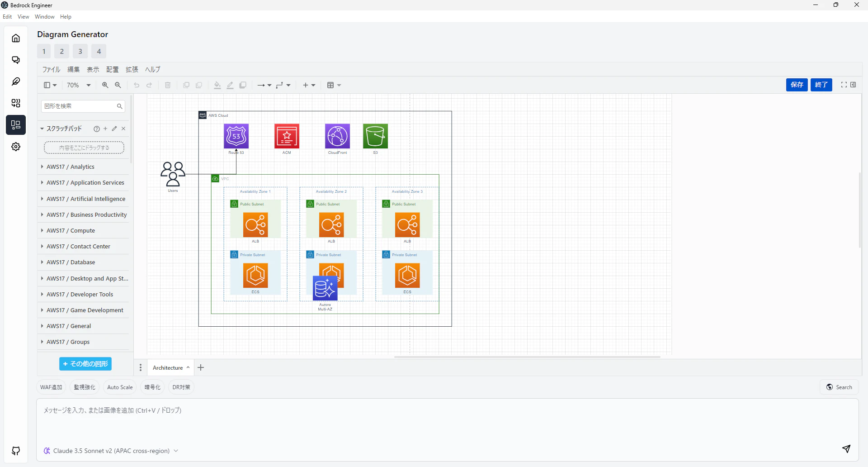Edit scratchpad with the pencil icon

tap(114, 129)
